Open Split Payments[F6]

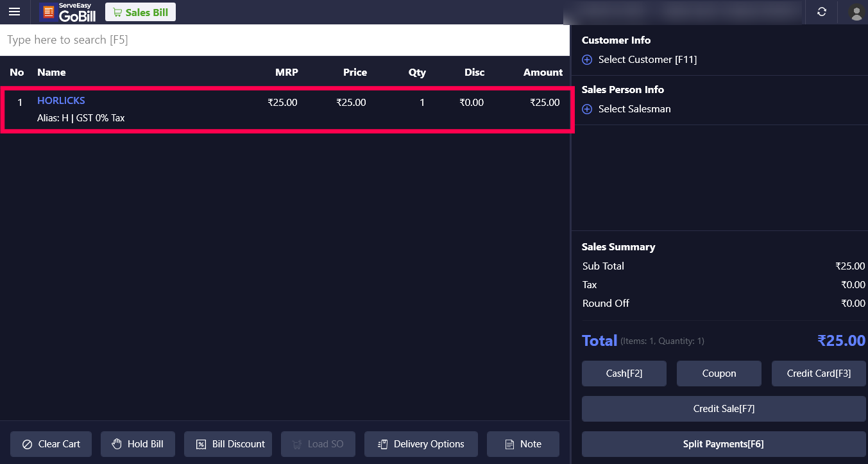tap(724, 444)
